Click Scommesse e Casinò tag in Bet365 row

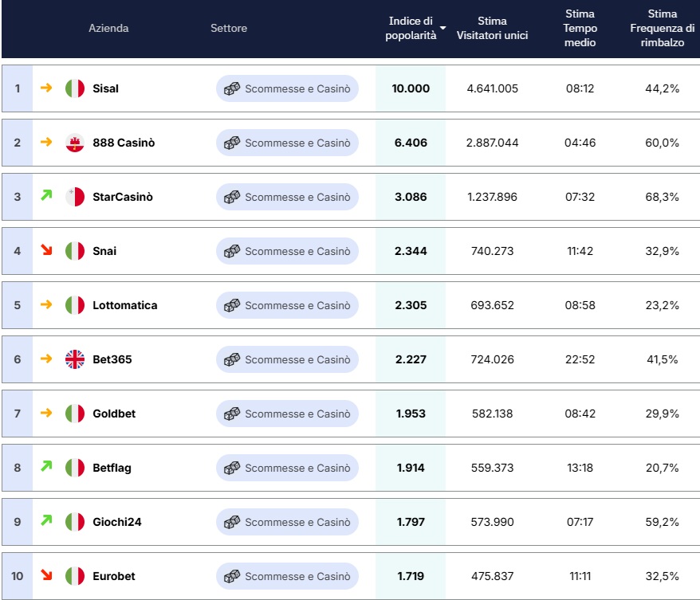[x=287, y=359]
